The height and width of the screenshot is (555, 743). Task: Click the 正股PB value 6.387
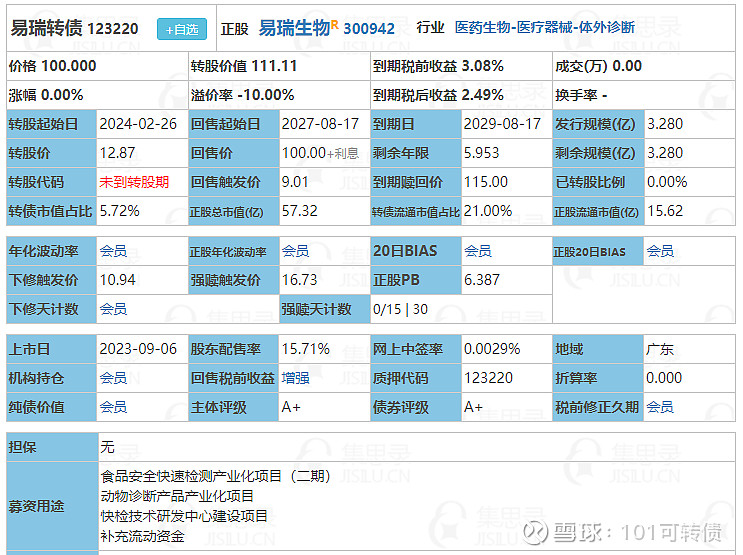[x=481, y=280]
